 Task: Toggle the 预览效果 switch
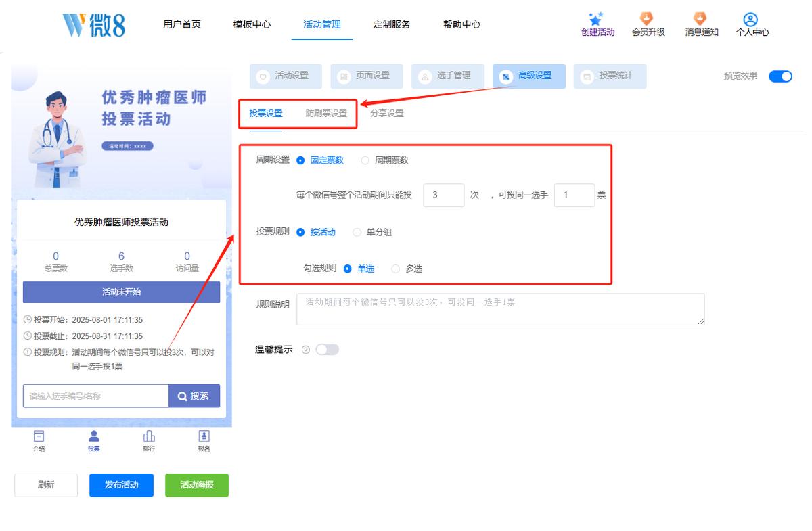780,76
